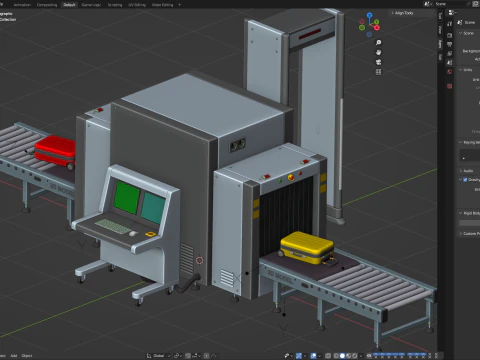480x360 pixels.
Task: Open the Texture properties tab icon
Action: pyautogui.click(x=450, y=86)
